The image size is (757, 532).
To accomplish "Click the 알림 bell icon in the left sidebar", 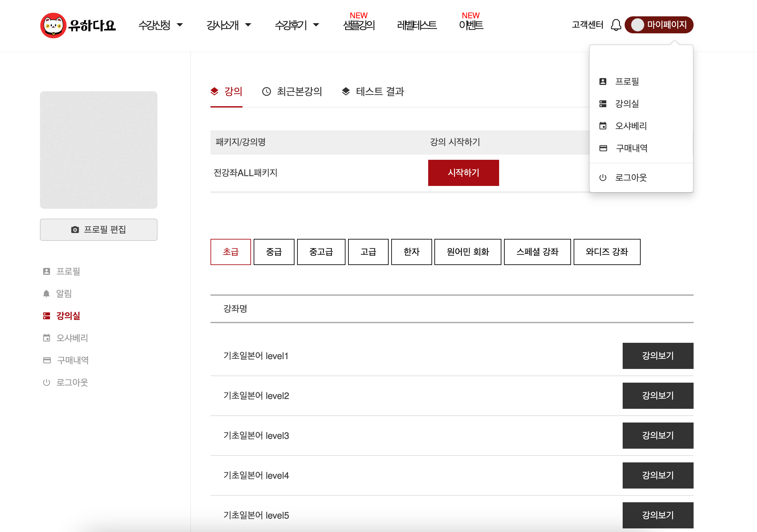I will 46,293.
